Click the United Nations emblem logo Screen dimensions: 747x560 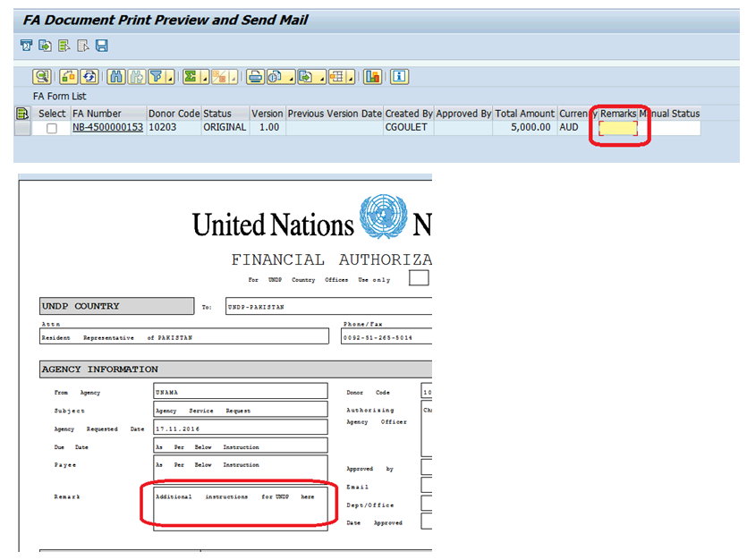383,216
